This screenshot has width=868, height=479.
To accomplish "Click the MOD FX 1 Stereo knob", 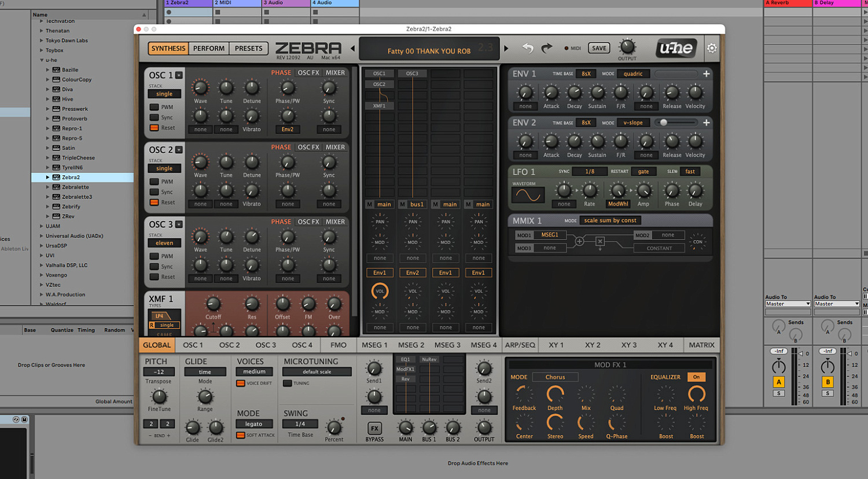I will click(555, 423).
